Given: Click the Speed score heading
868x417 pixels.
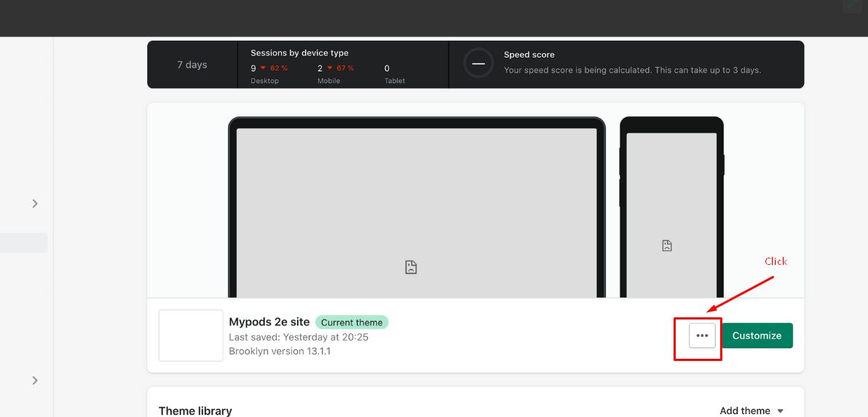Looking at the screenshot, I should 529,55.
